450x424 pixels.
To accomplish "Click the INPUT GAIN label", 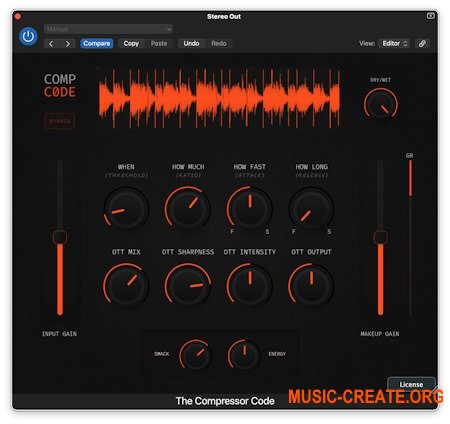I will (x=59, y=334).
